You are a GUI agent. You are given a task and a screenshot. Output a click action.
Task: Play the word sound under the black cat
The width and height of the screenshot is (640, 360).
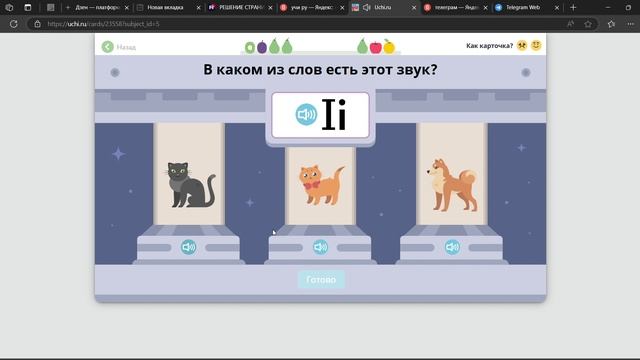tap(189, 247)
